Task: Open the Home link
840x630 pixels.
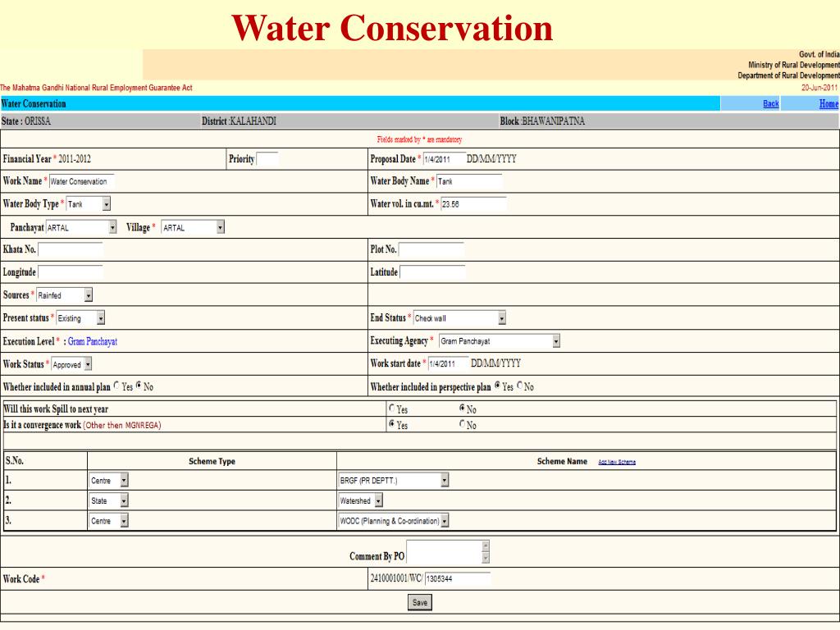Action: (829, 104)
